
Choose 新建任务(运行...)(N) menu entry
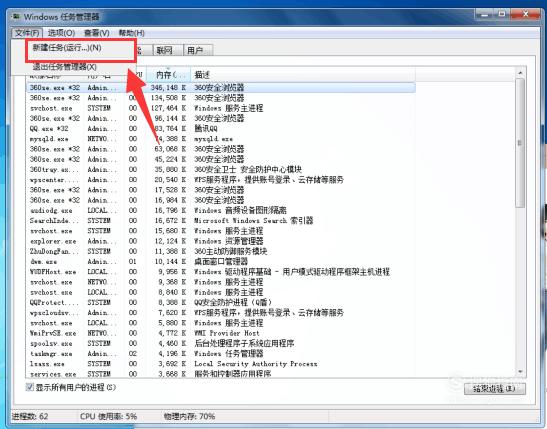pos(67,47)
